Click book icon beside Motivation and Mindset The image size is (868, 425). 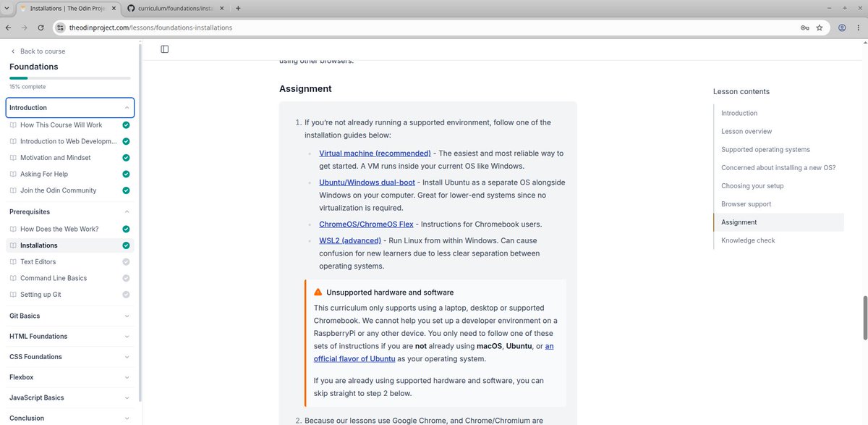pyautogui.click(x=13, y=157)
